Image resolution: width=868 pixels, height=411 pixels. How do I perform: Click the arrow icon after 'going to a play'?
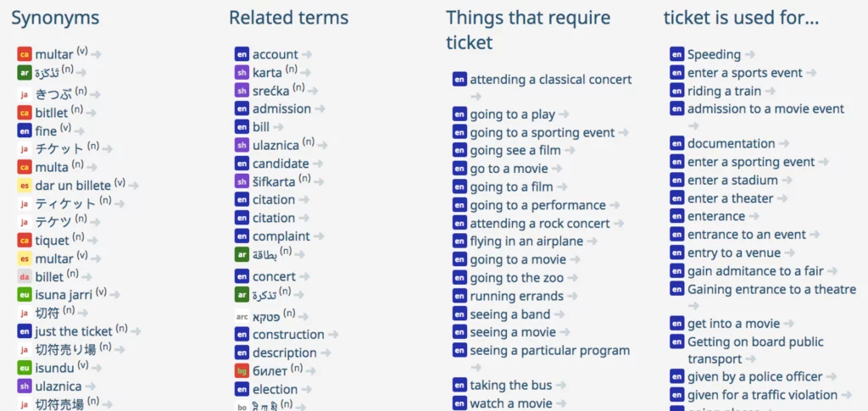[564, 115]
